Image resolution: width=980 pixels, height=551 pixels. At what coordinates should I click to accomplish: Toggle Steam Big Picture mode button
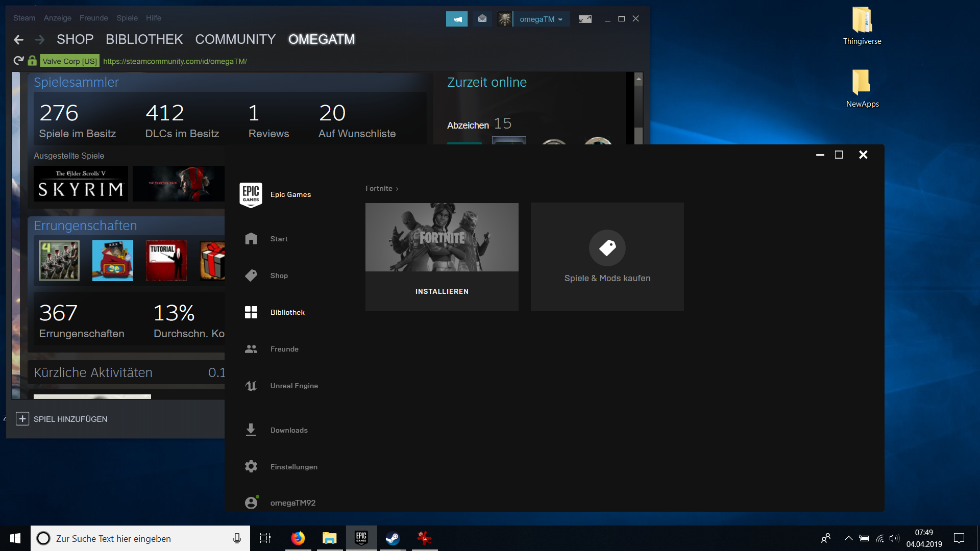pos(585,19)
